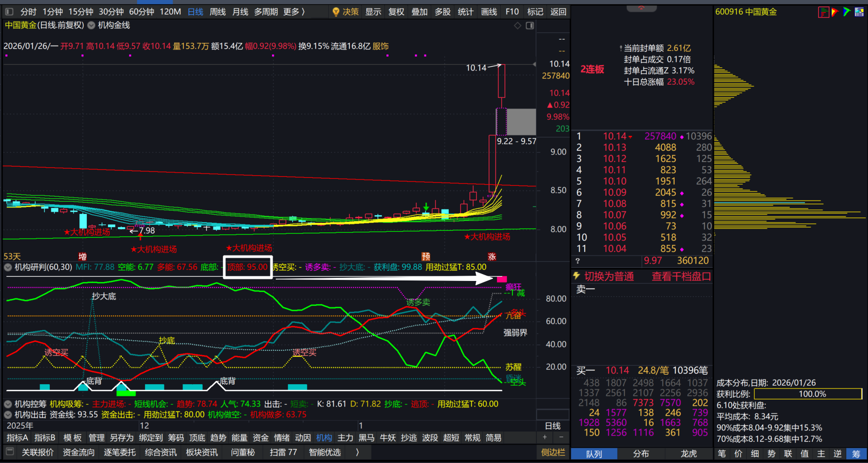Select the 笔 panel tab
This screenshot has height=463, width=868.
coord(722,454)
